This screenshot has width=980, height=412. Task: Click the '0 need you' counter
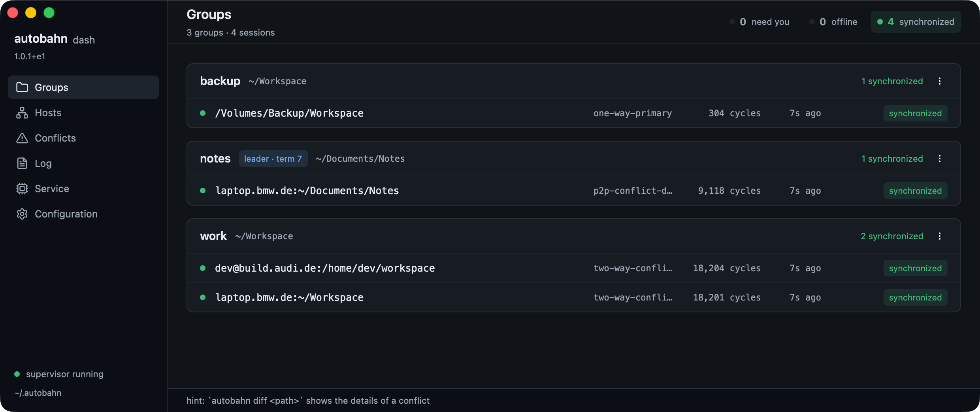pos(759,22)
